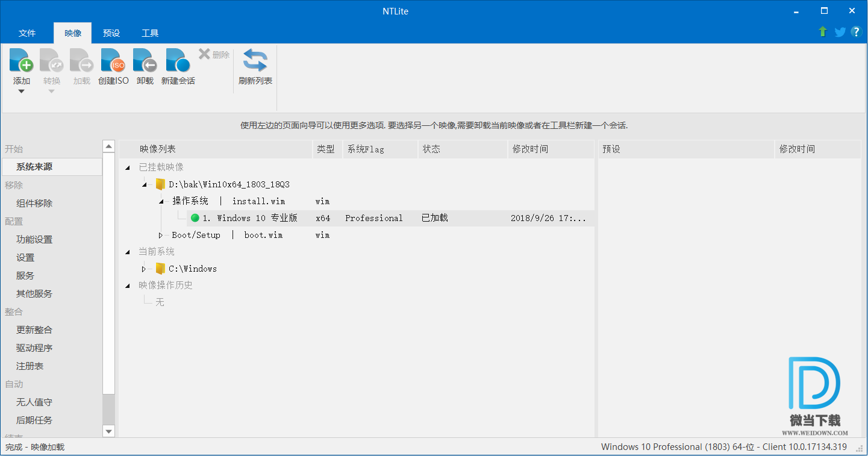Click the 卸载 (Unload) toolbar icon

145,61
